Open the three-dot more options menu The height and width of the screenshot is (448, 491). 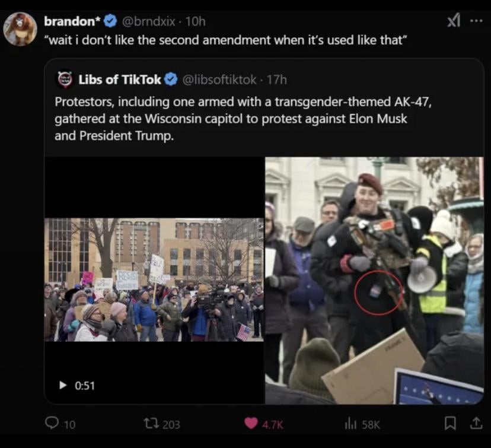[476, 21]
